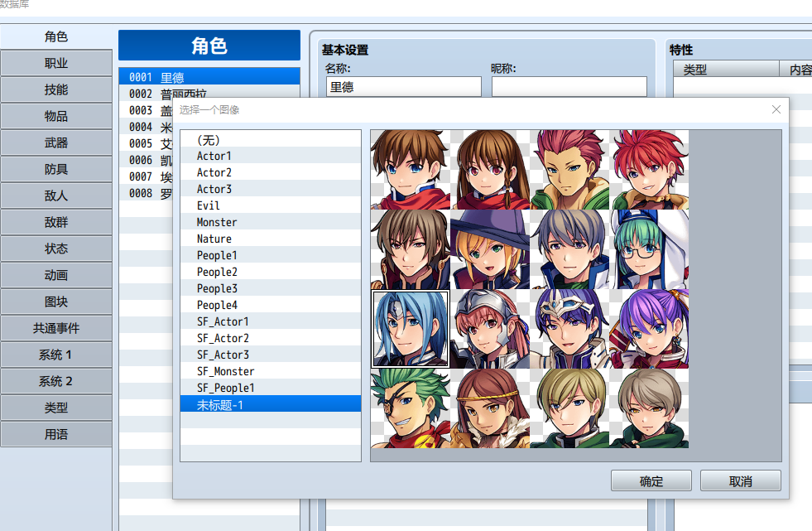The width and height of the screenshot is (812, 531).
Task: Pick the brown-haired girl with braids face
Action: 490,169
